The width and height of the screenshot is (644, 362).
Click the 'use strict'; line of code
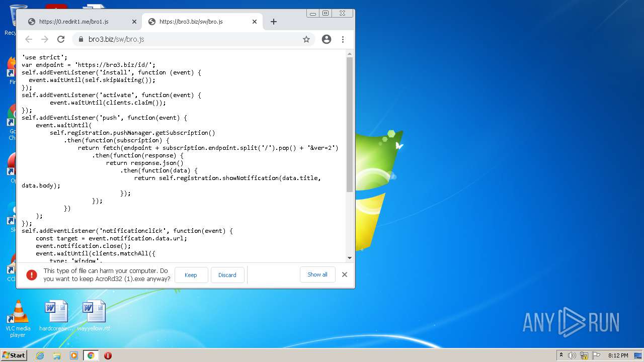(x=44, y=57)
